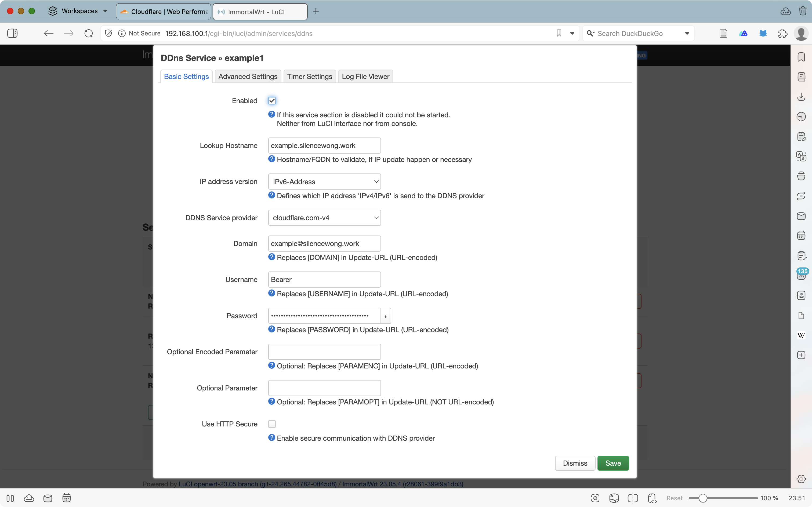
Task: Adjust the page zoom slider
Action: (x=703, y=498)
